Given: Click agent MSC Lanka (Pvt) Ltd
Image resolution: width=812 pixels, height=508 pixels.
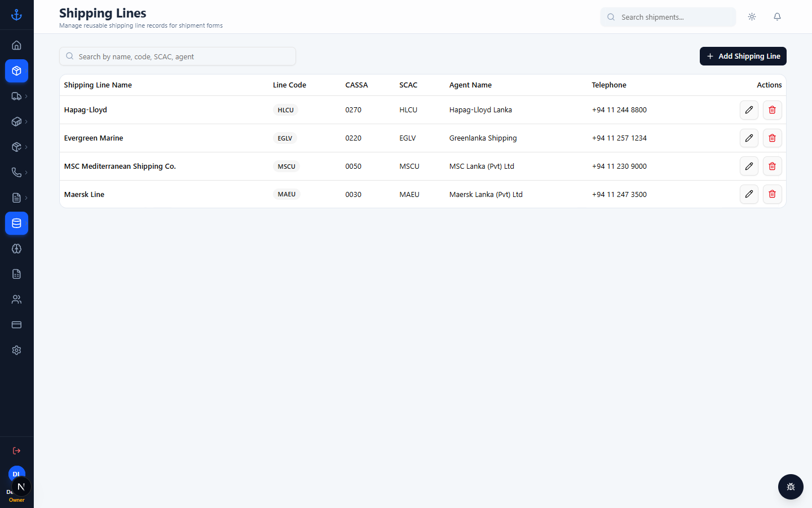Looking at the screenshot, I should click(482, 167).
